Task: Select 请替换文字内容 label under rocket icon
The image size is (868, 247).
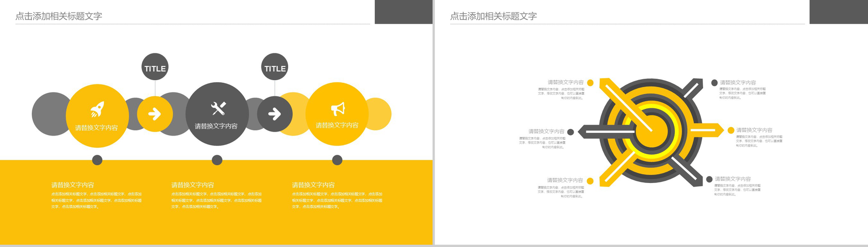Action: point(96,128)
